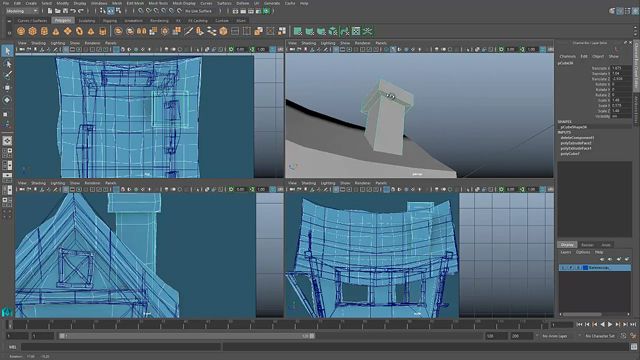Select the Paint Selection tool in the toolbox
Image resolution: width=640 pixels, height=360 pixels.
point(7,75)
